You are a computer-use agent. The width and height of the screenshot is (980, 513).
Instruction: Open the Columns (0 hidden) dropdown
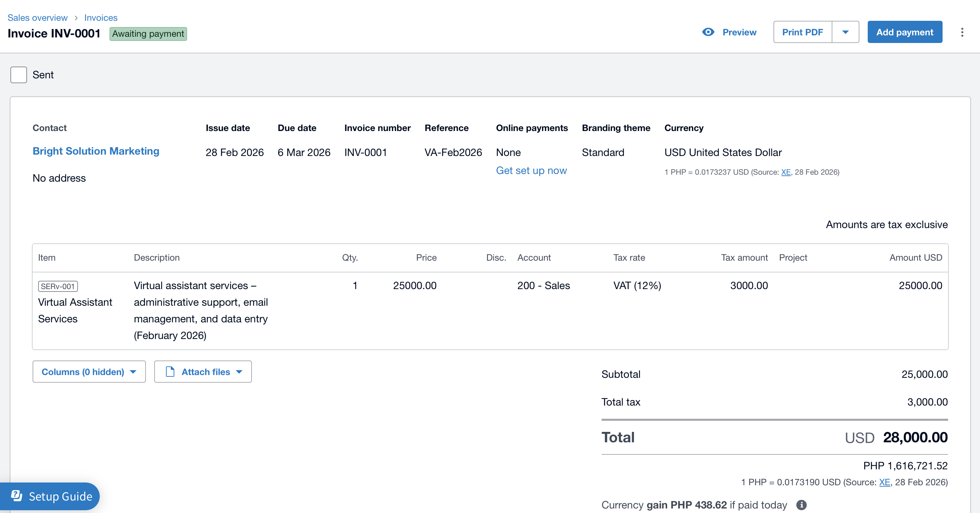[x=89, y=372]
